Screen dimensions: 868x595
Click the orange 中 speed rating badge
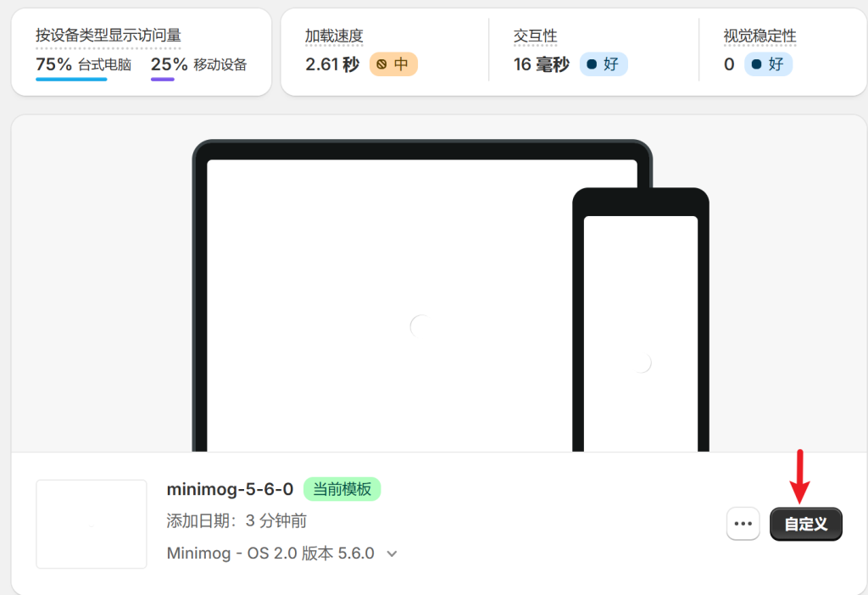(x=393, y=64)
